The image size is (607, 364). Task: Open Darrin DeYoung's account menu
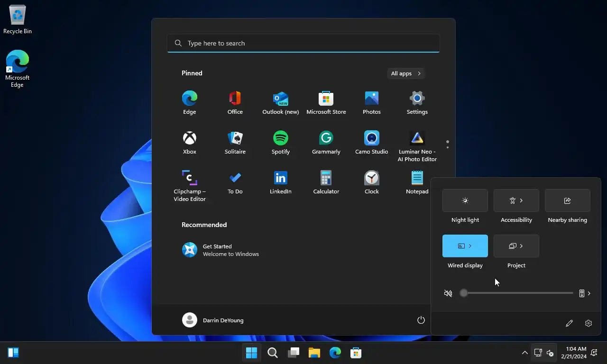tap(213, 320)
